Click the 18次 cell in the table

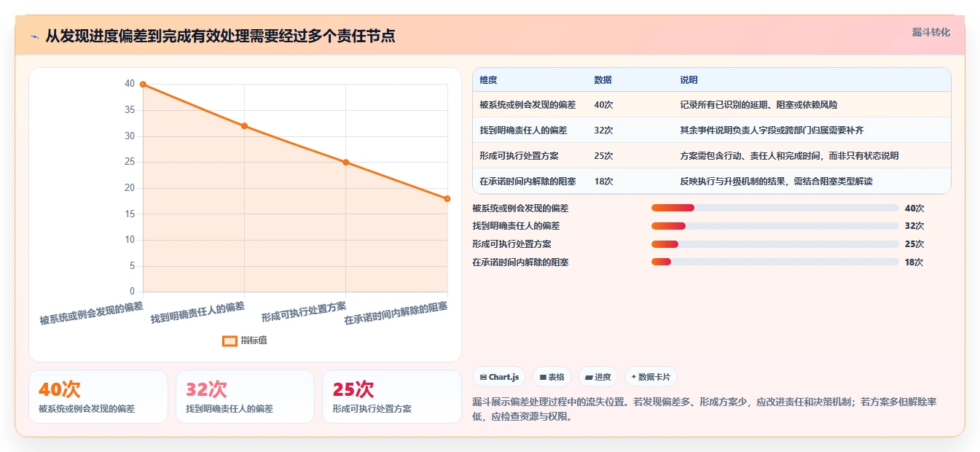[603, 182]
